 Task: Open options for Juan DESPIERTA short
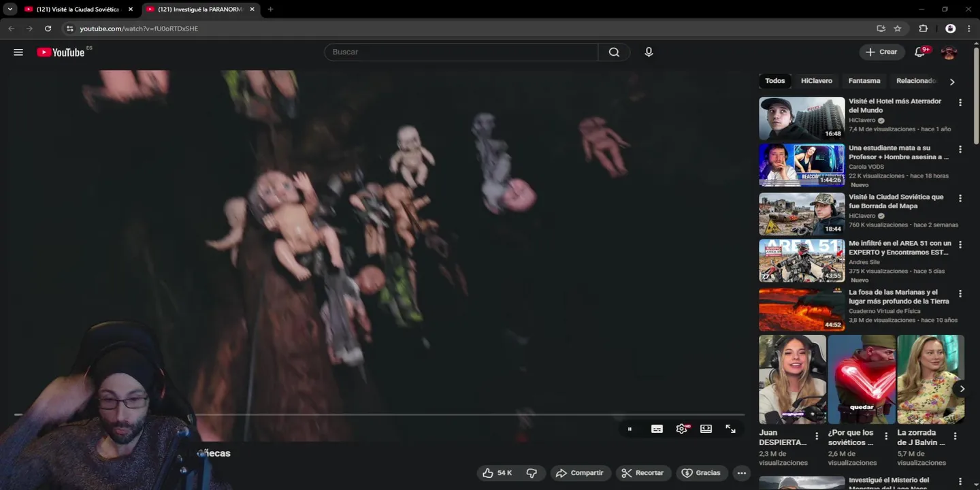817,436
